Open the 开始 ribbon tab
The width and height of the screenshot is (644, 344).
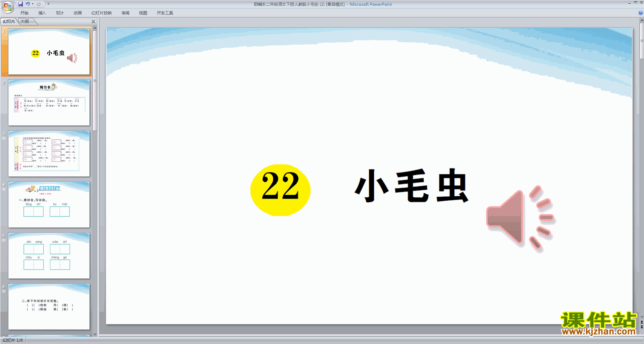tap(24, 13)
